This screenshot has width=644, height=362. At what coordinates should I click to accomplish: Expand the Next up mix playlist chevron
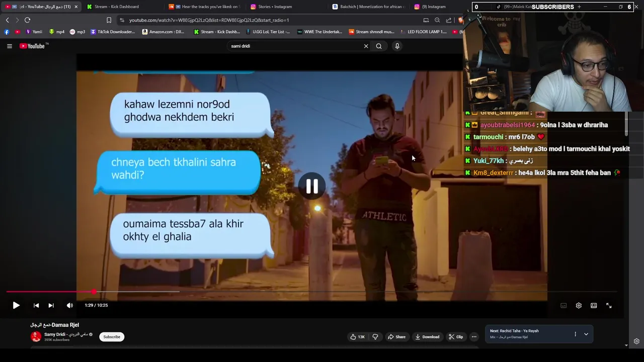[x=586, y=334]
